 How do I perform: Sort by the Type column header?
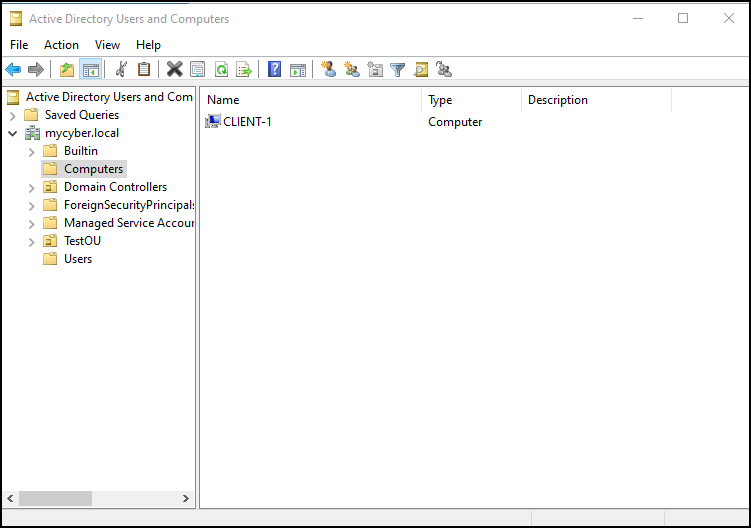click(x=472, y=100)
